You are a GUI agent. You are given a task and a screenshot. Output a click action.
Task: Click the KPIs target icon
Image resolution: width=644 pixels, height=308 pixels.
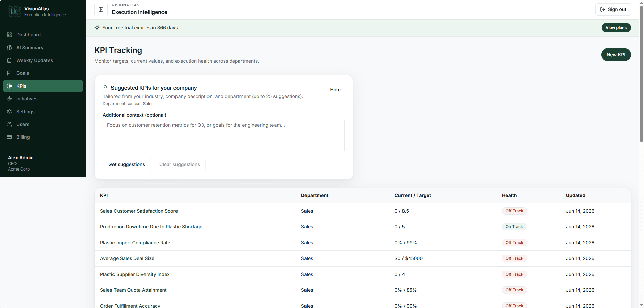pyautogui.click(x=9, y=86)
